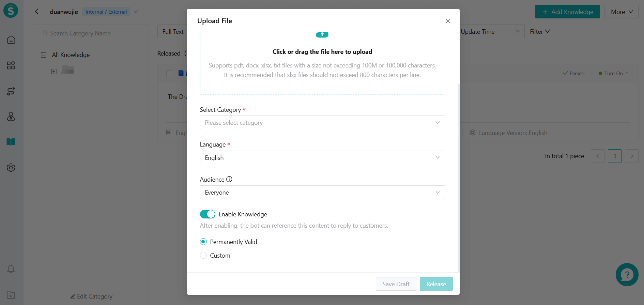The width and height of the screenshot is (644, 305).
Task: Select the Permanently Valid radio option
Action: point(203,242)
